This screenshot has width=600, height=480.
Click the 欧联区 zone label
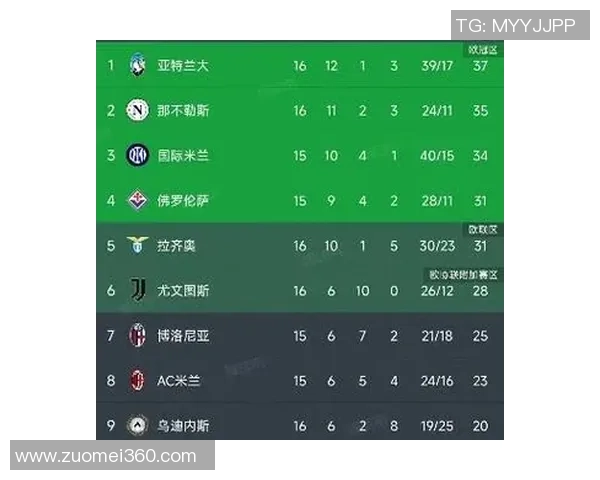click(483, 229)
